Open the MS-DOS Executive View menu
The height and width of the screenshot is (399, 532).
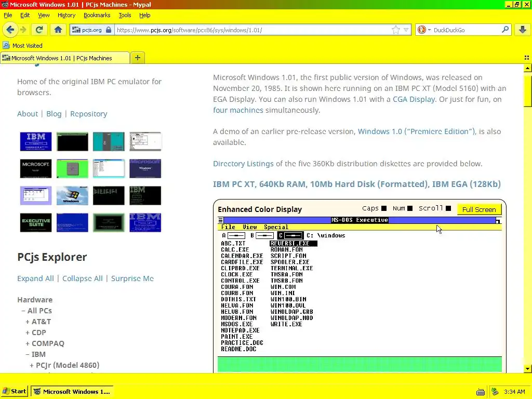250,227
